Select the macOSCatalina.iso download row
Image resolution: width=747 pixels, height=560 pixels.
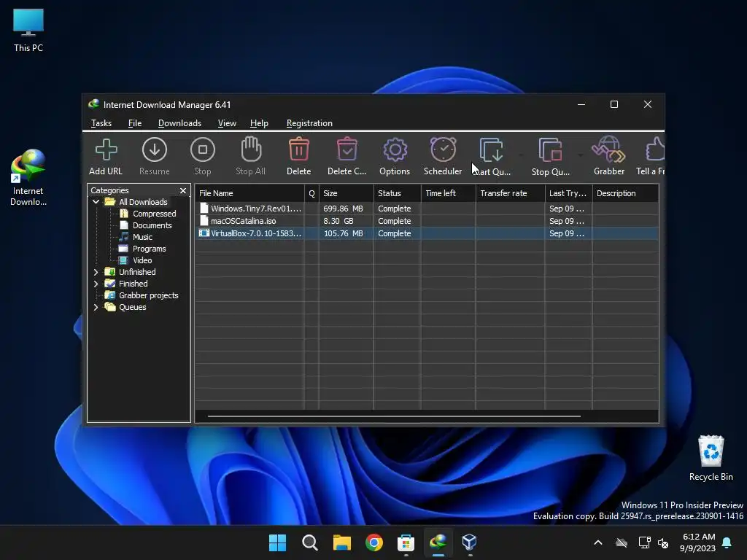(x=244, y=221)
